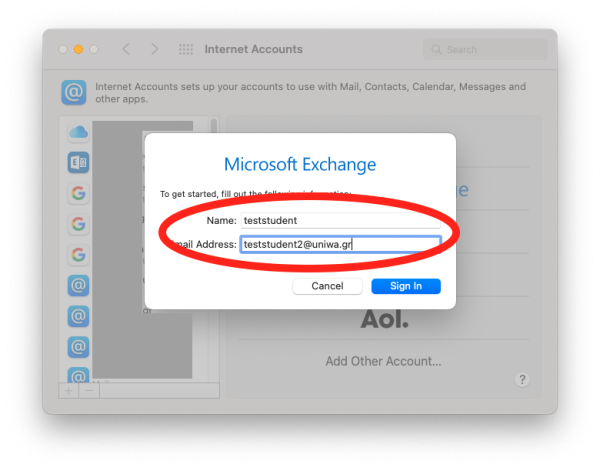This screenshot has height=471, width=600.
Task: Open help with question mark button
Action: tap(522, 380)
